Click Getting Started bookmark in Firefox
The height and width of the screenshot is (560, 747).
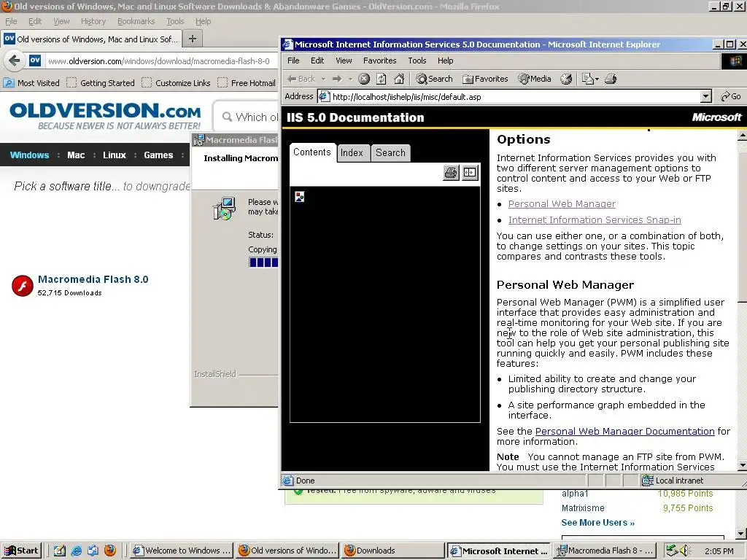click(101, 83)
